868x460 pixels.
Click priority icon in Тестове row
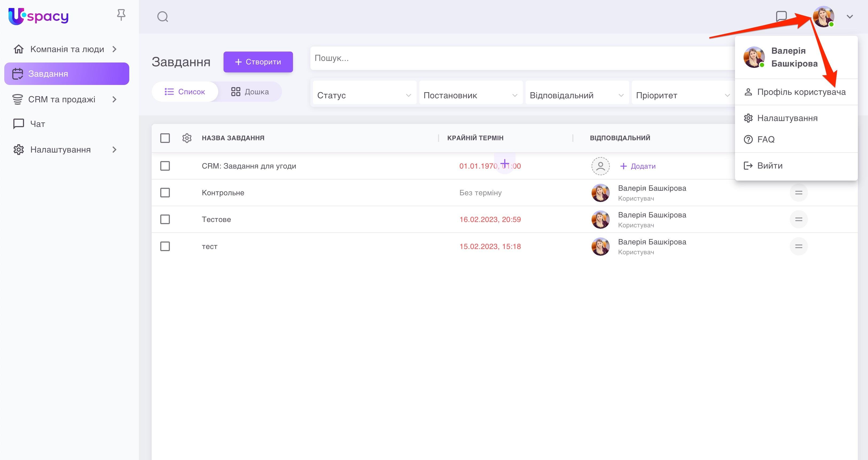tap(798, 219)
